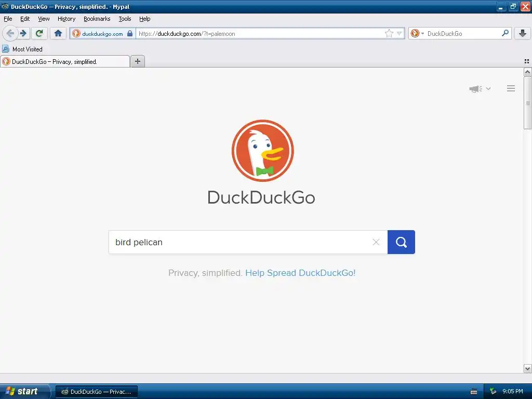Open the History menu

pos(66,19)
